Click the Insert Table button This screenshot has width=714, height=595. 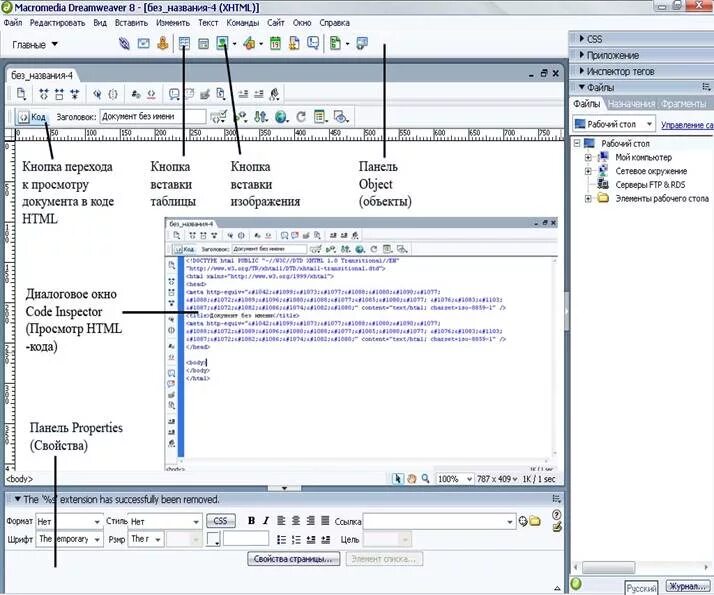184,44
